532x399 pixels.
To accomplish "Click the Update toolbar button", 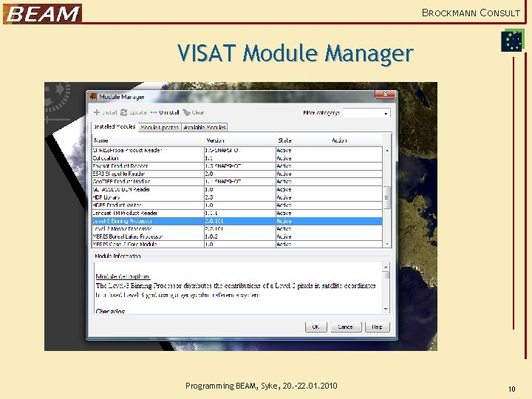I will (133, 112).
